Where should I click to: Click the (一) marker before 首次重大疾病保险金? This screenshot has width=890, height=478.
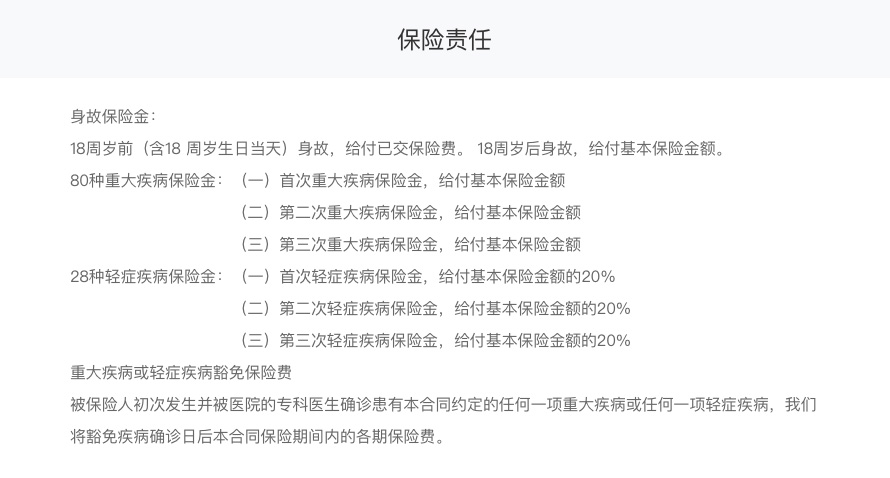[x=255, y=181]
